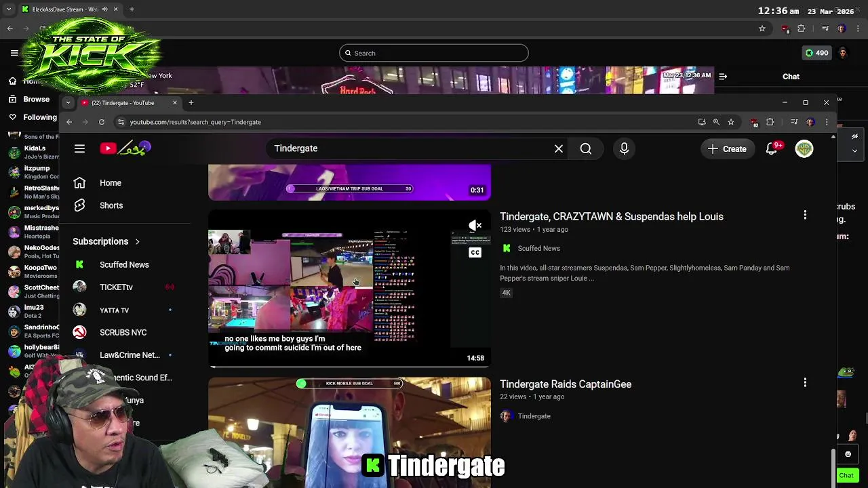
Task: Open the SCRUBS NYC subscription
Action: [x=123, y=333]
